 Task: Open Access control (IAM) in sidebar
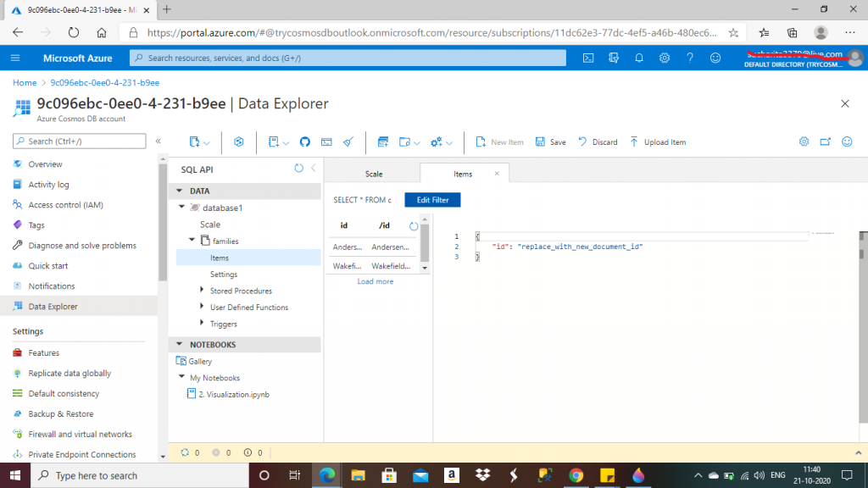[65, 205]
